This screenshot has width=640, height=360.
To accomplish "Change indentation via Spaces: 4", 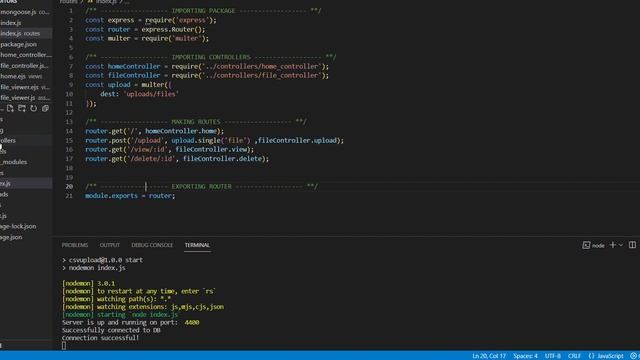I will coord(525,356).
